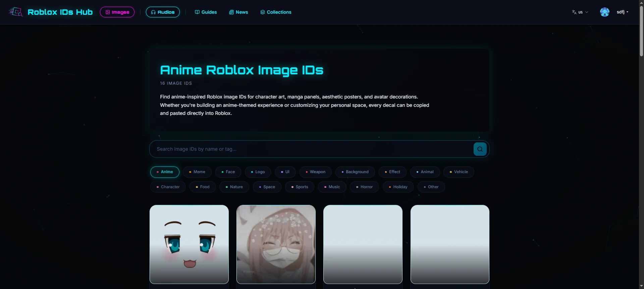Select the Logo category filter
644x289 pixels.
point(258,172)
